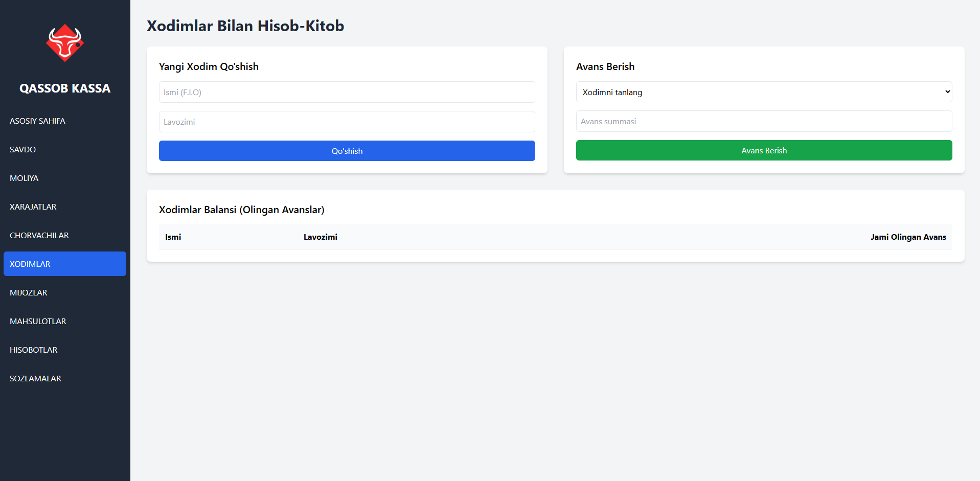This screenshot has width=980, height=481.
Task: Click the Jami Olingan Avans column header
Action: click(x=908, y=237)
